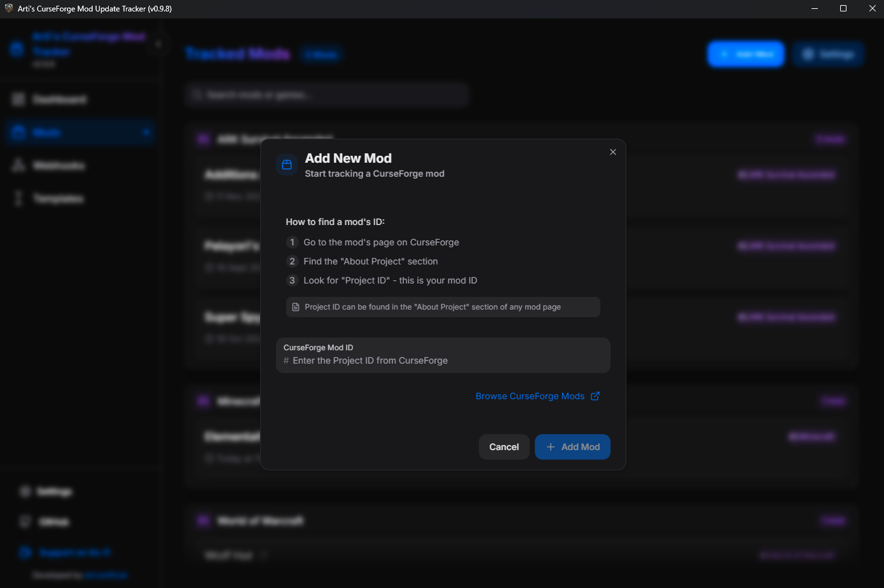This screenshot has height=588, width=884.
Task: Click the document icon in the Project ID note
Action: coord(296,307)
